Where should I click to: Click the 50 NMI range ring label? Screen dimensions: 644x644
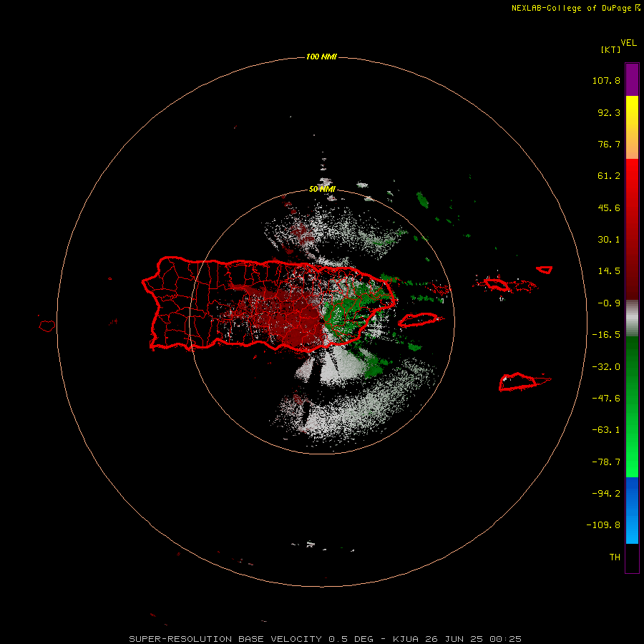point(322,189)
